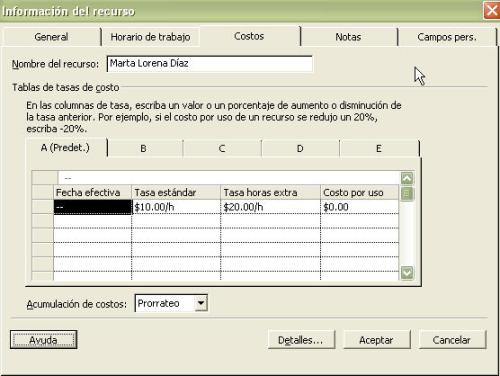Screen dimensions: 500x376
Task: Select cost rate table A (Predet.)
Action: [65, 148]
